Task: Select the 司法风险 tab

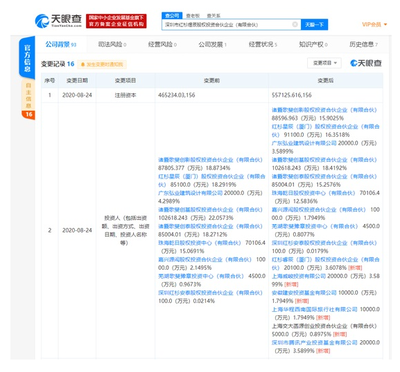Action: click(112, 44)
